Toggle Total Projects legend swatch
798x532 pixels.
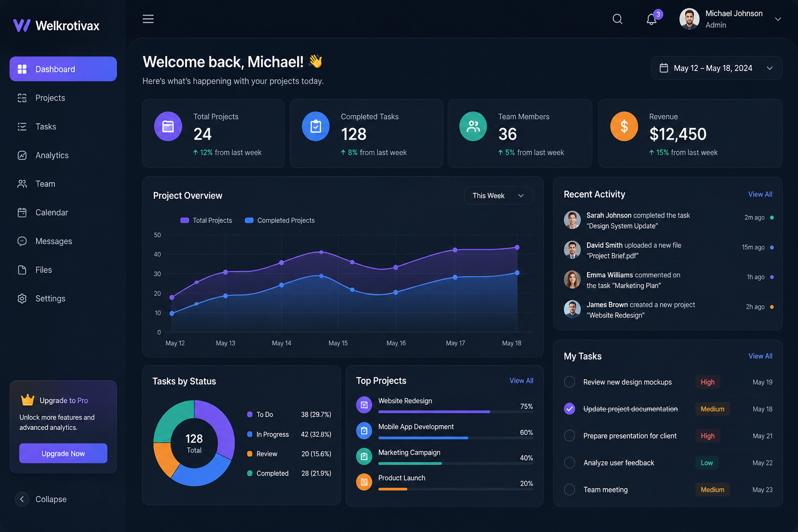184,220
